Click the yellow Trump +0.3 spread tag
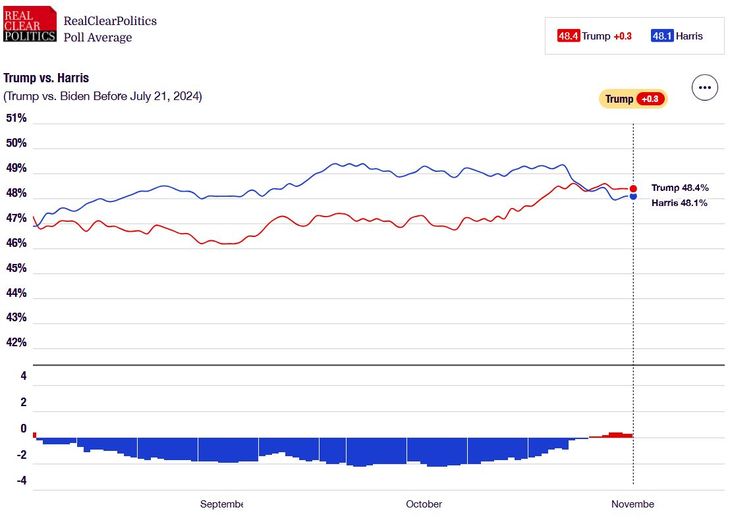Screen dimensions: 730x522 pos(633,99)
